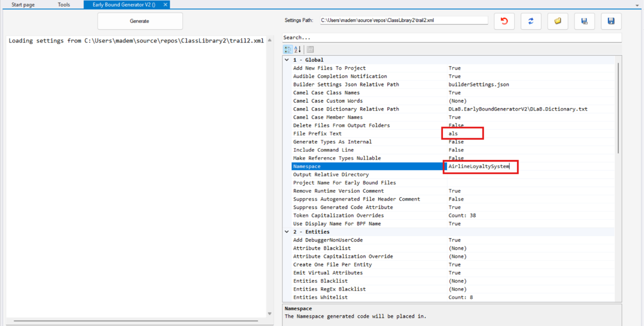Click the Settings Path text box
The width and height of the screenshot is (644, 326).
point(403,21)
